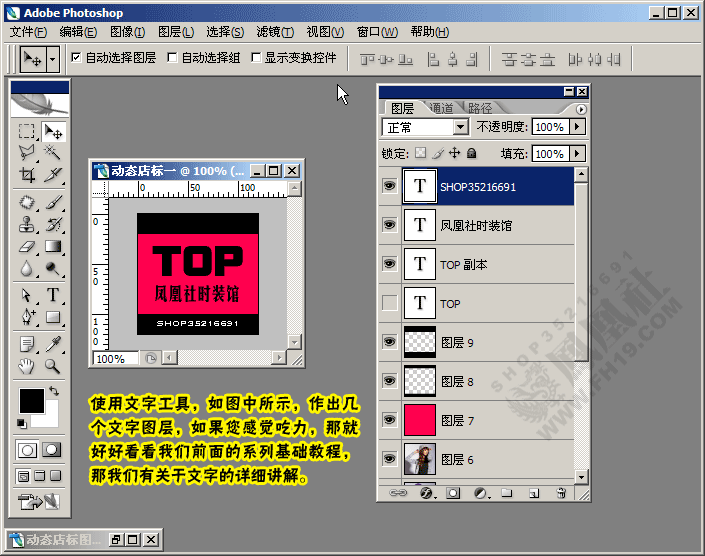Click the swap foreground/background colors arrow
Image resolution: width=705 pixels, height=556 pixels.
click(x=54, y=391)
